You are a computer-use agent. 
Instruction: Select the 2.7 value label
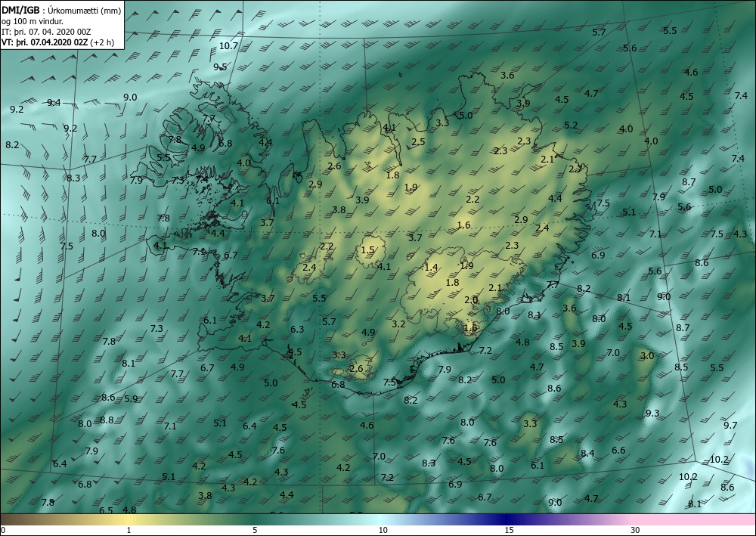[x=575, y=169]
